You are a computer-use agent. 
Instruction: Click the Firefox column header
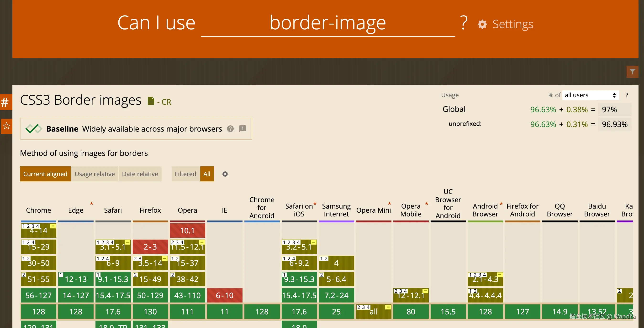pos(150,210)
